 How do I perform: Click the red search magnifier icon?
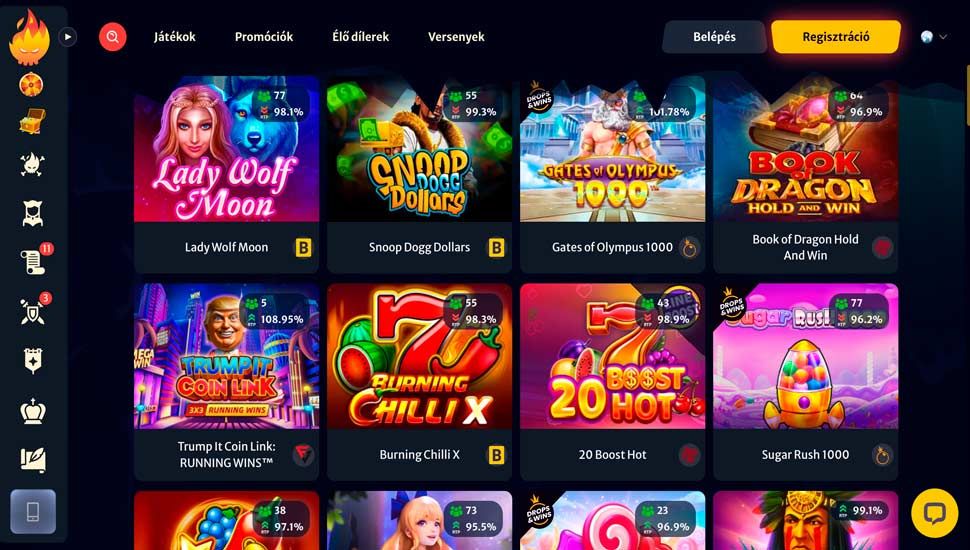[113, 37]
